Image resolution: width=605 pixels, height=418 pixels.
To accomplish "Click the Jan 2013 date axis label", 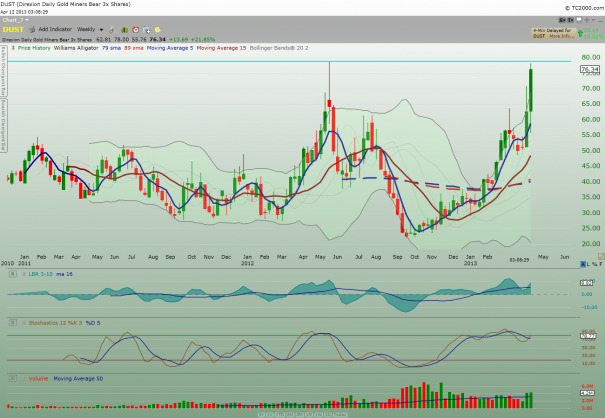I will [470, 260].
